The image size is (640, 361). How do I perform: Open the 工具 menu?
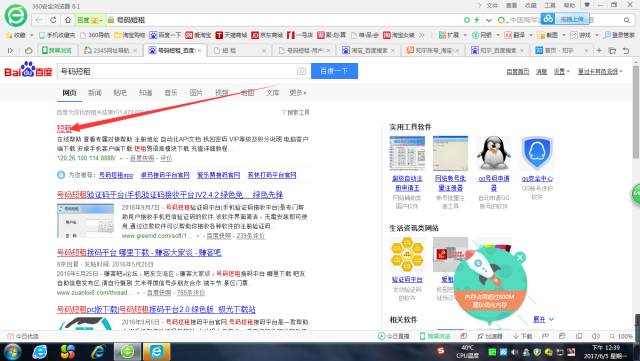pyautogui.click(x=550, y=5)
